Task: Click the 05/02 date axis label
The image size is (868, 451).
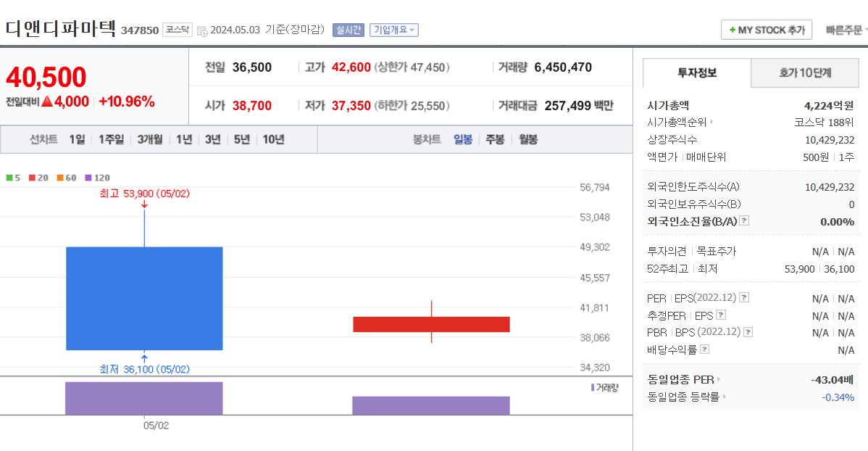Action: coord(156,426)
